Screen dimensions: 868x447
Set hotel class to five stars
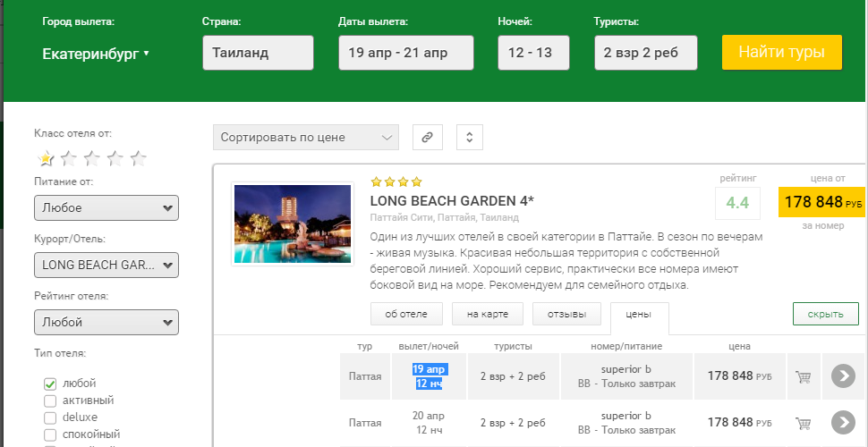tap(138, 159)
